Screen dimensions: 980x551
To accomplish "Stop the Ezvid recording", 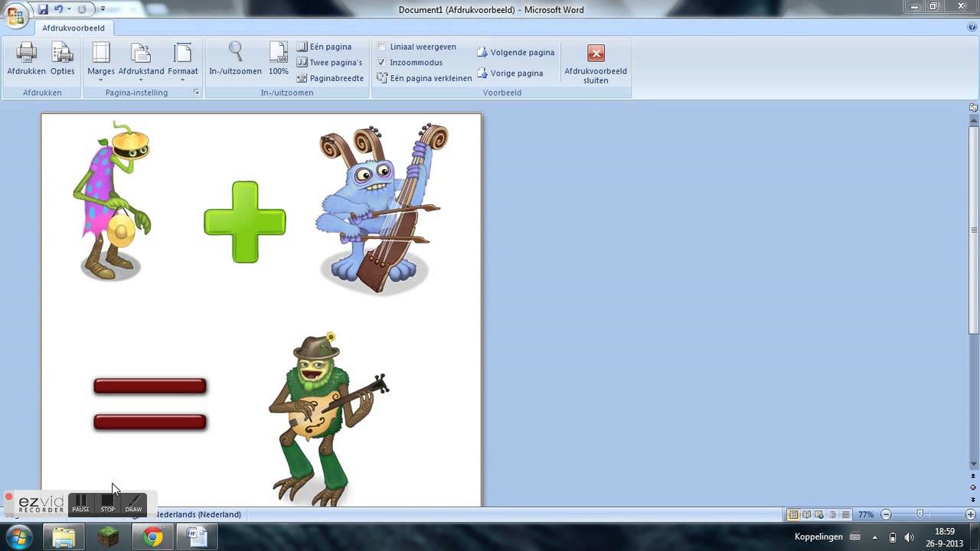I will tap(108, 503).
